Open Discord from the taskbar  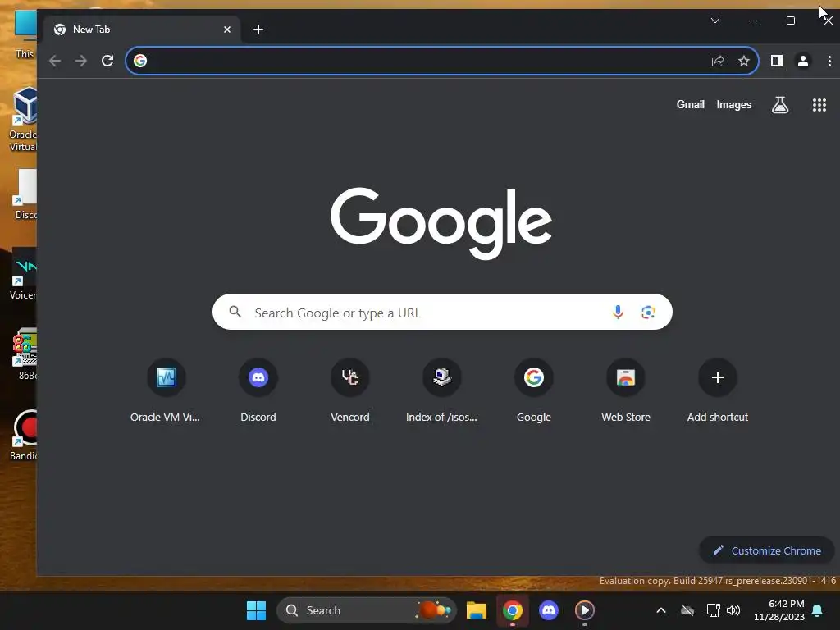(549, 610)
